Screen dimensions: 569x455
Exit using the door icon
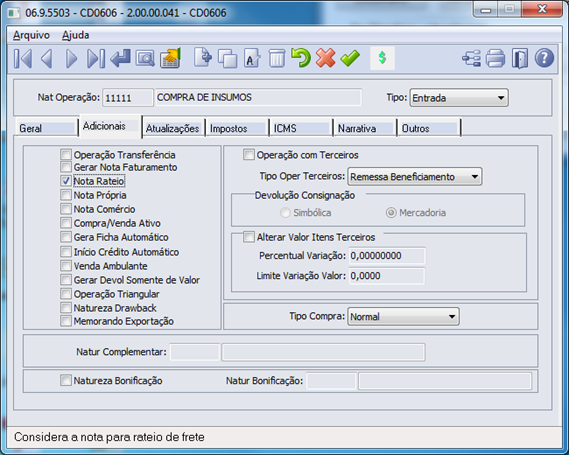pyautogui.click(x=520, y=58)
